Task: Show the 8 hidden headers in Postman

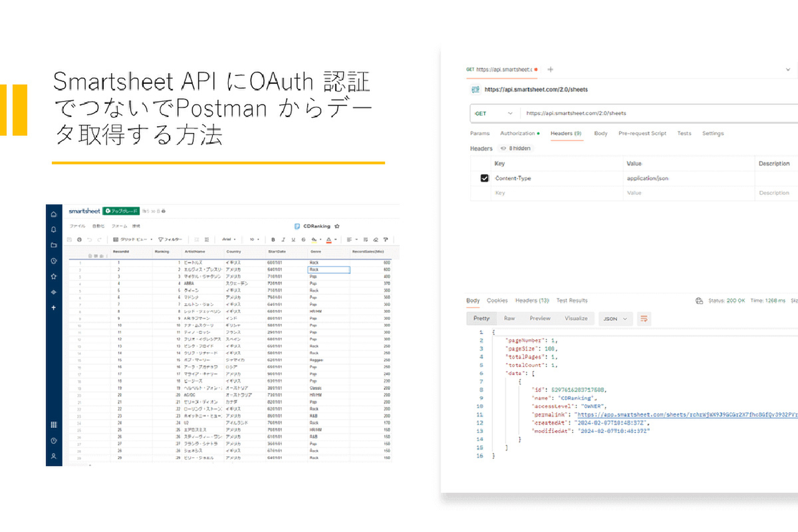Action: pos(517,148)
